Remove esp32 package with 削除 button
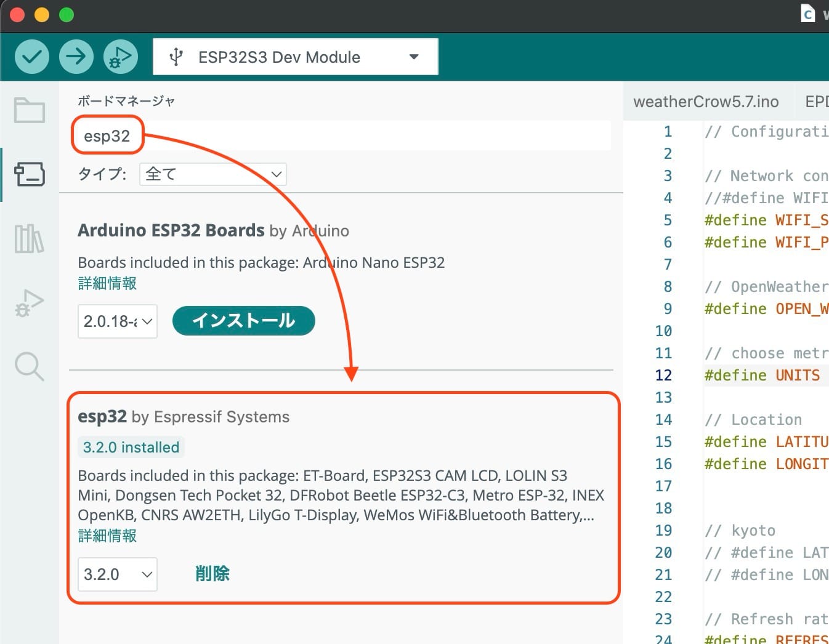The width and height of the screenshot is (829, 644). 212,574
